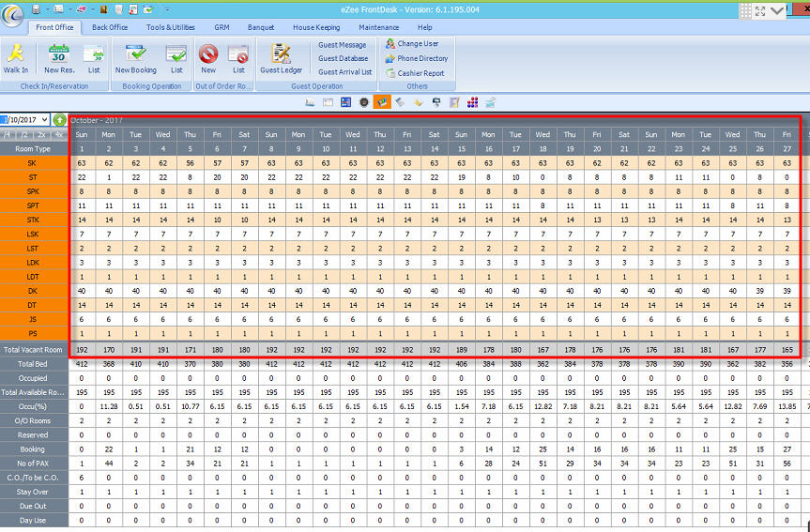This screenshot has width=810, height=532.
Task: Click the red and blue dots icon
Action: (x=472, y=102)
